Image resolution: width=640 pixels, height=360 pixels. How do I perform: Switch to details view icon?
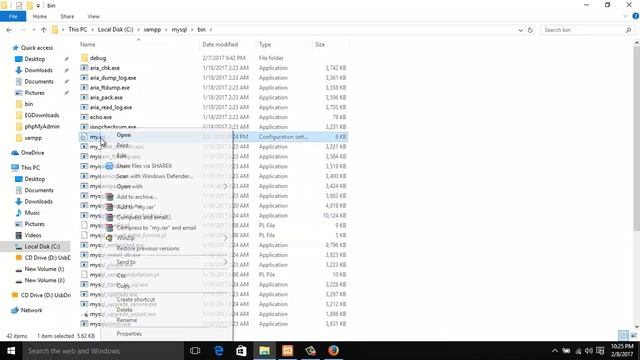point(623,336)
